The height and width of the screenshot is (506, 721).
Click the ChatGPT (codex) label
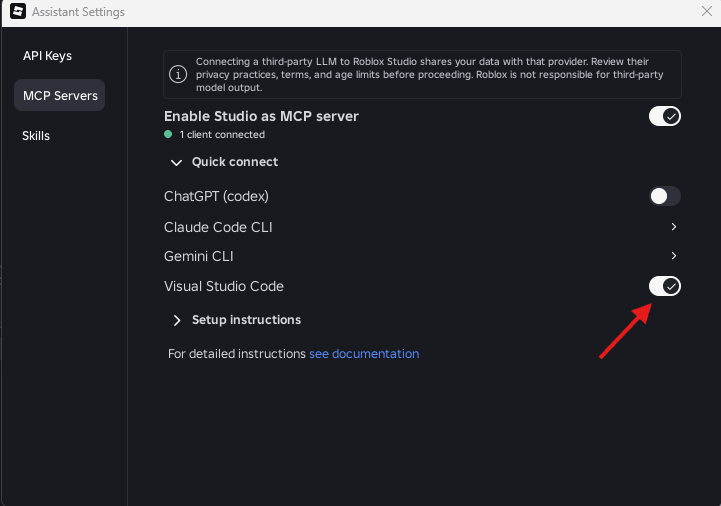point(216,196)
